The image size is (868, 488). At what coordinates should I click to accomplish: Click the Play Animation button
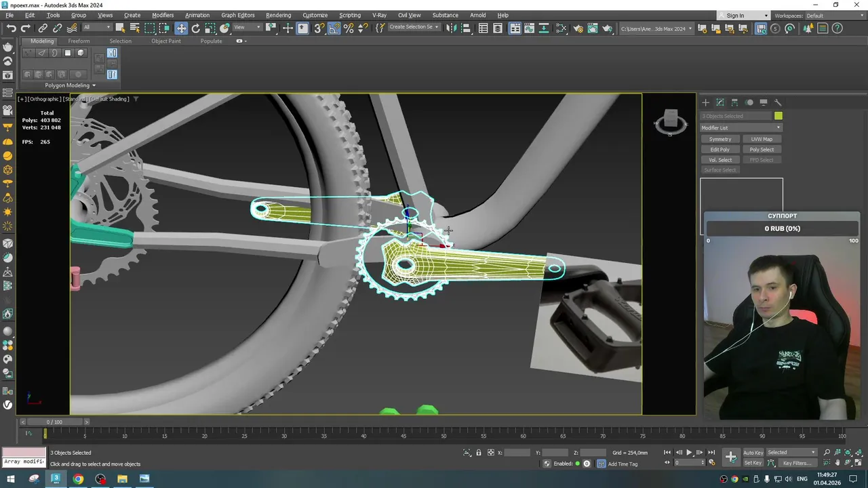tap(689, 453)
